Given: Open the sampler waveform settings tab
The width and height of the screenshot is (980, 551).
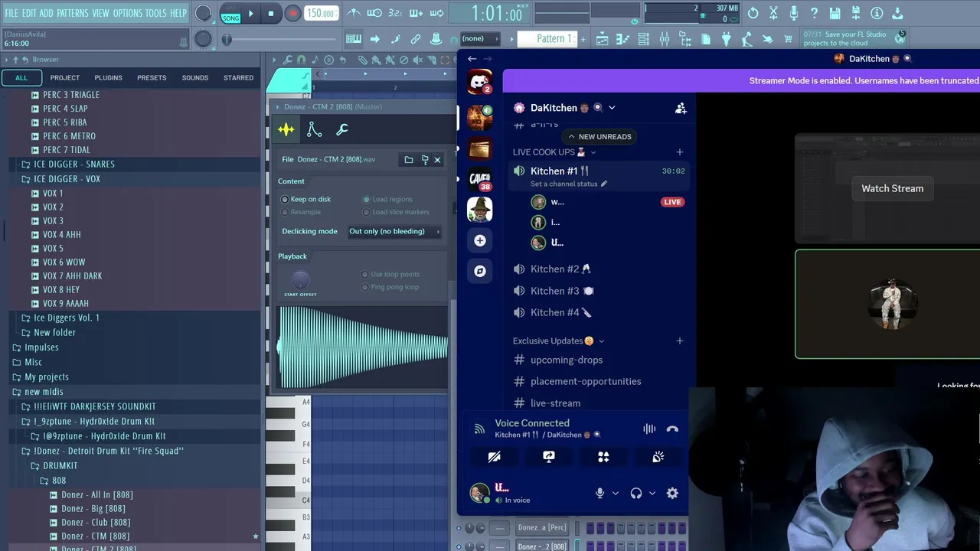Looking at the screenshot, I should (x=286, y=129).
